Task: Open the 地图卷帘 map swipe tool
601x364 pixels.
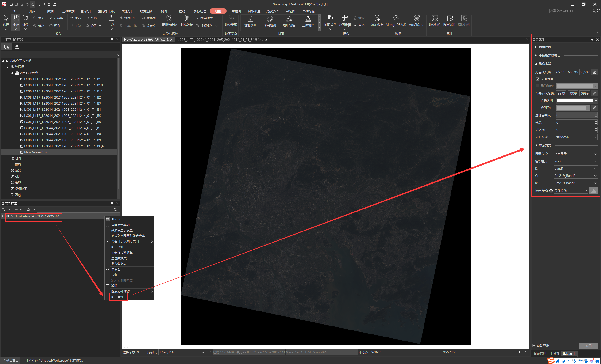Action: pos(231,19)
